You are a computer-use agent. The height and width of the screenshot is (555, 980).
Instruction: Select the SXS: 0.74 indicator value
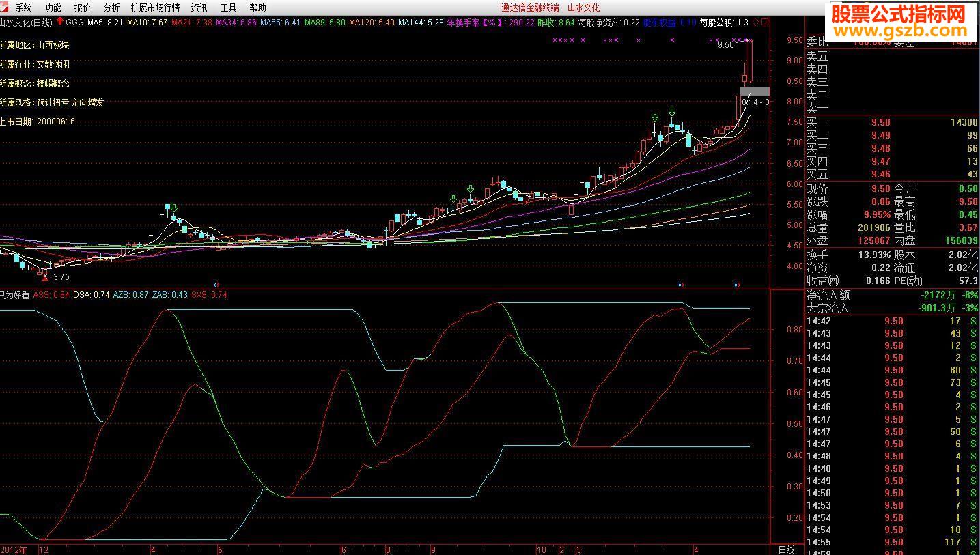tap(209, 295)
